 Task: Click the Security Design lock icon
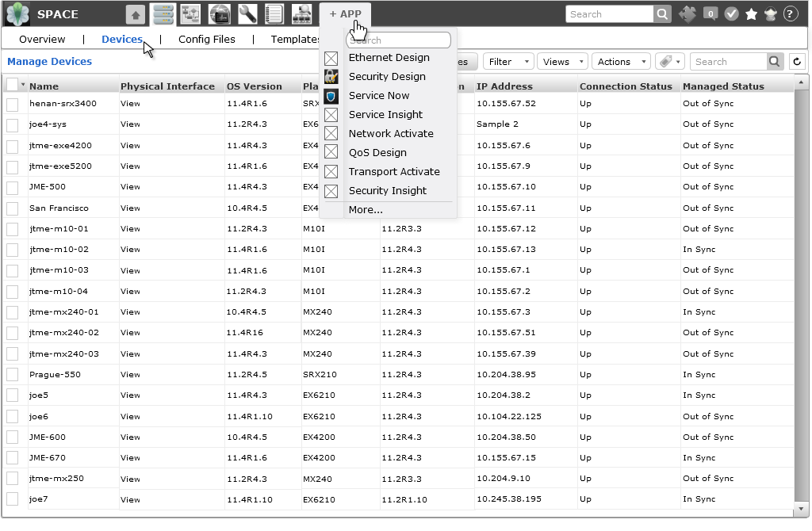pyautogui.click(x=331, y=77)
